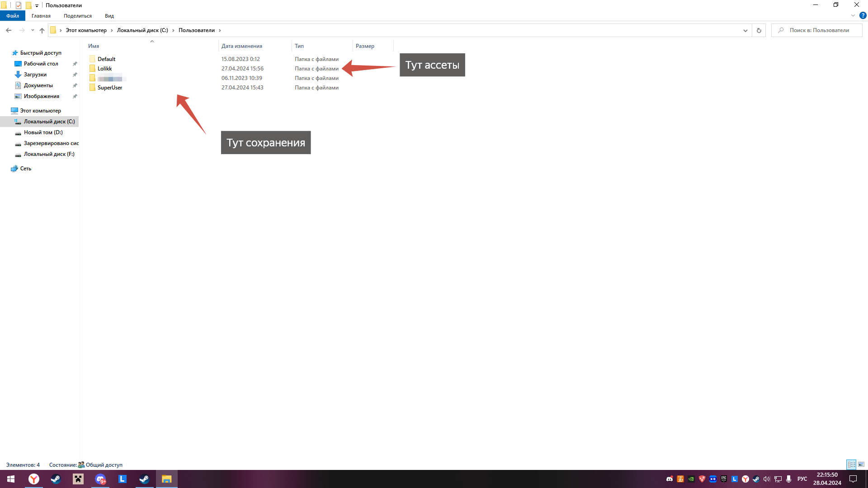This screenshot has width=868, height=488.
Task: Select Локальный диск (F:) in the sidebar
Action: pos(49,154)
